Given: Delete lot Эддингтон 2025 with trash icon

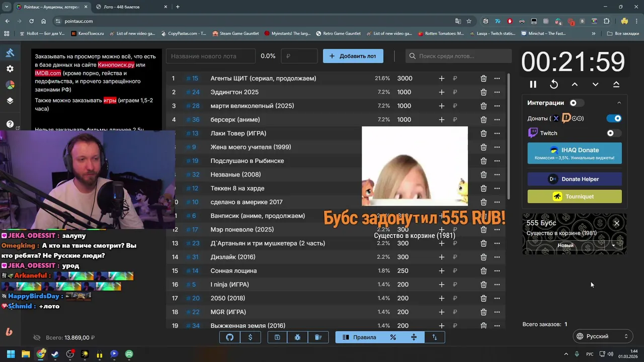Looking at the screenshot, I should (x=484, y=92).
